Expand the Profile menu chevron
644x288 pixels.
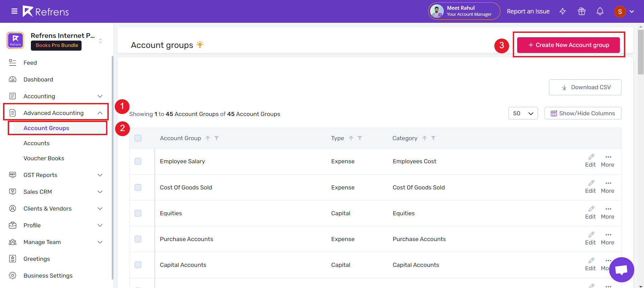click(100, 225)
